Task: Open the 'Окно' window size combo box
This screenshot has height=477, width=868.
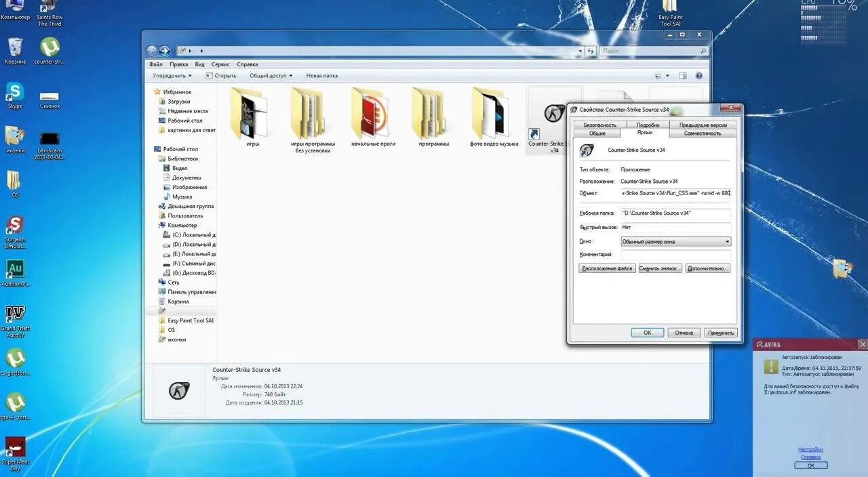Action: pos(676,241)
